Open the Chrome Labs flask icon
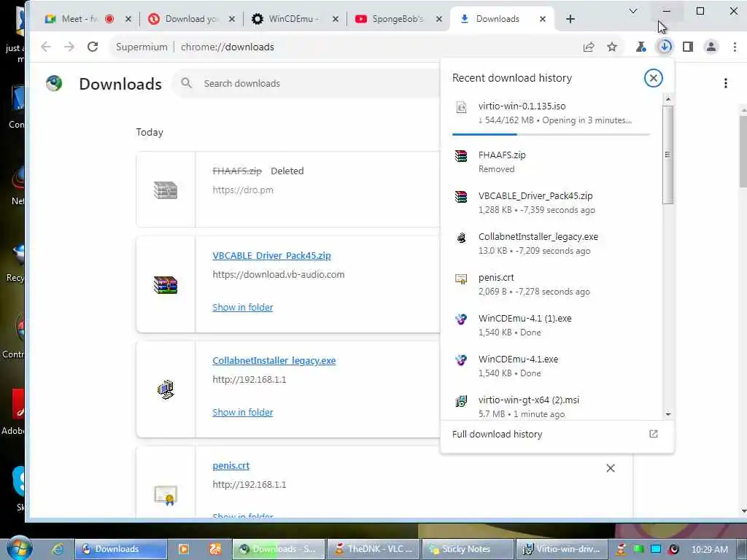This screenshot has width=747, height=560. click(641, 47)
